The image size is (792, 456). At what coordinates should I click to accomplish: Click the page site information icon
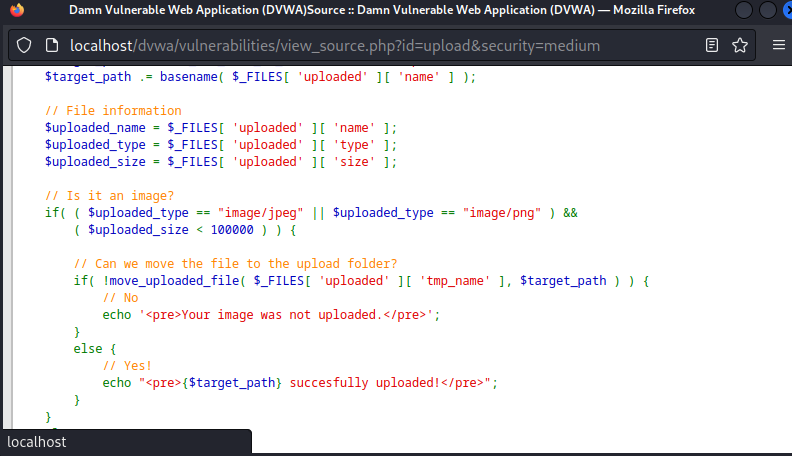coord(52,45)
